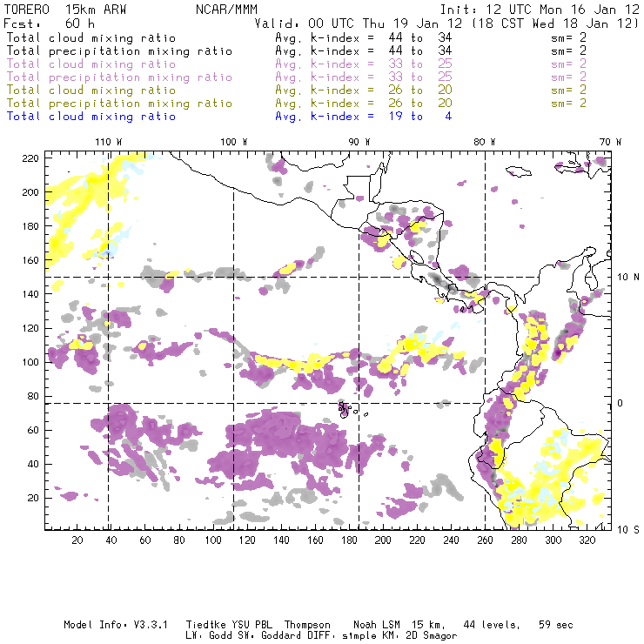Click y-axis tick label '180'
This screenshot has width=644, height=644.
click(x=30, y=226)
